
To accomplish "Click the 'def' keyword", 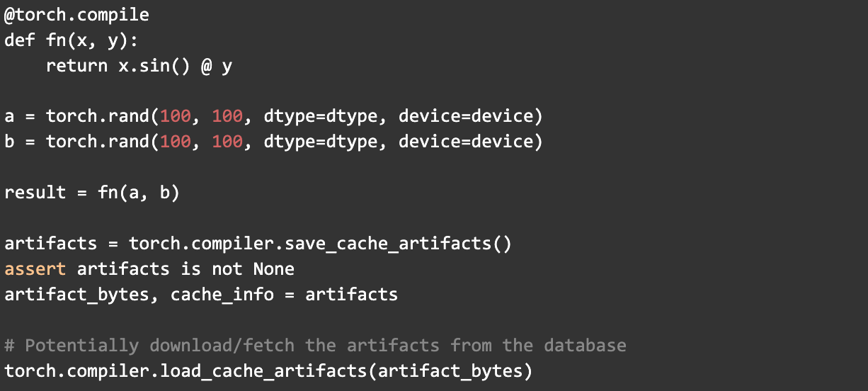I will 20,40.
